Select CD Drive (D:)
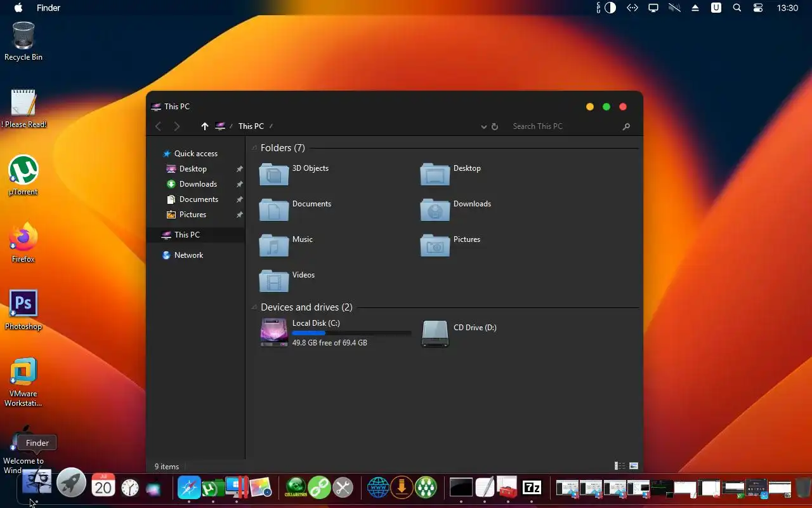Viewport: 812px width, 508px height. pos(459,333)
